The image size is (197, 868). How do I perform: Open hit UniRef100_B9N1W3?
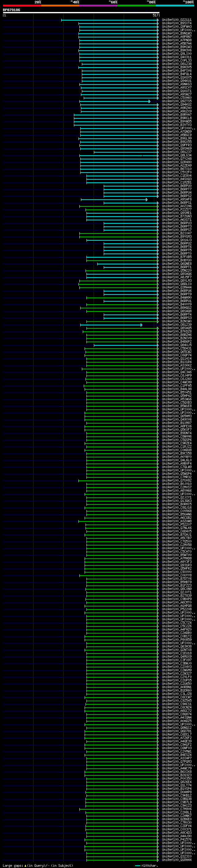(176, 33)
